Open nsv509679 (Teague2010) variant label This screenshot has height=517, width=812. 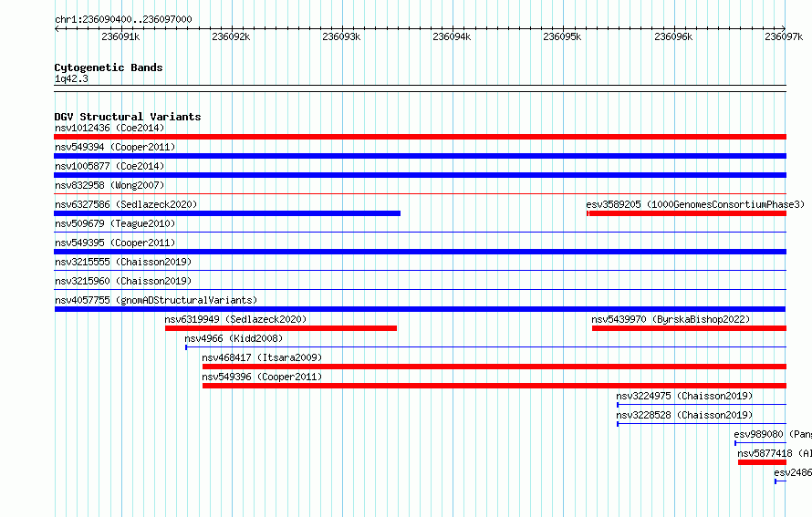coord(115,223)
